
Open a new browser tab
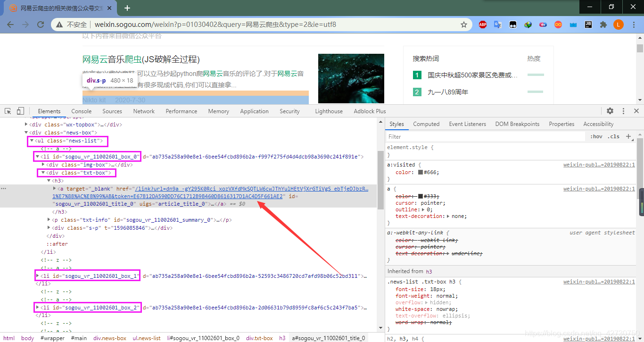[127, 8]
